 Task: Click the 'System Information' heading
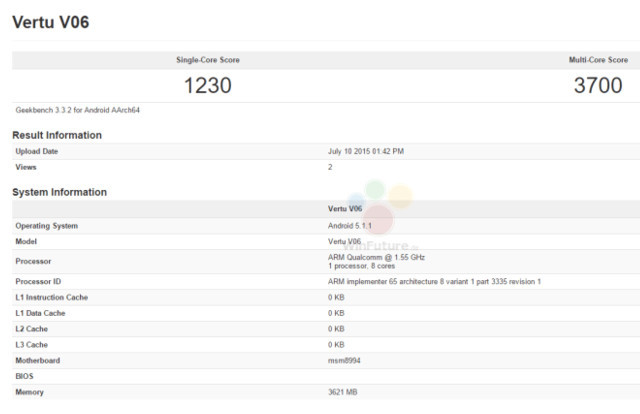60,192
